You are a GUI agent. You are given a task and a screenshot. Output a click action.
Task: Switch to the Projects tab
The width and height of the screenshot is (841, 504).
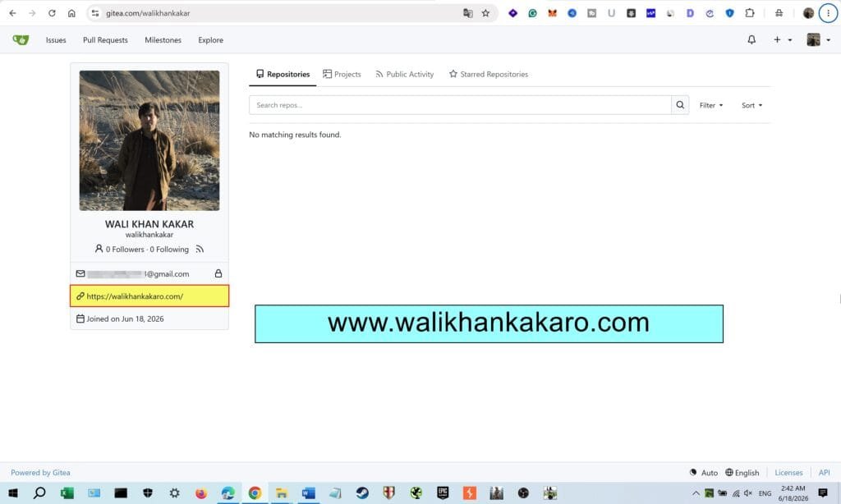(x=342, y=74)
